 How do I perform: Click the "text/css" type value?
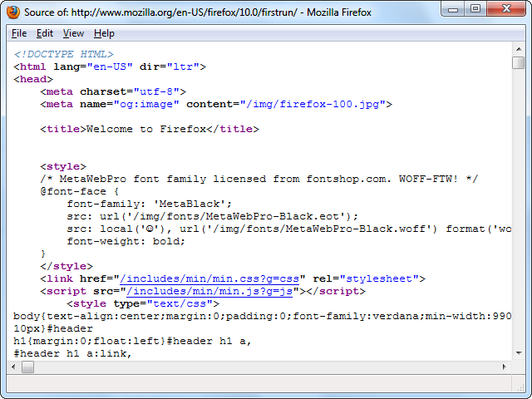[x=180, y=304]
